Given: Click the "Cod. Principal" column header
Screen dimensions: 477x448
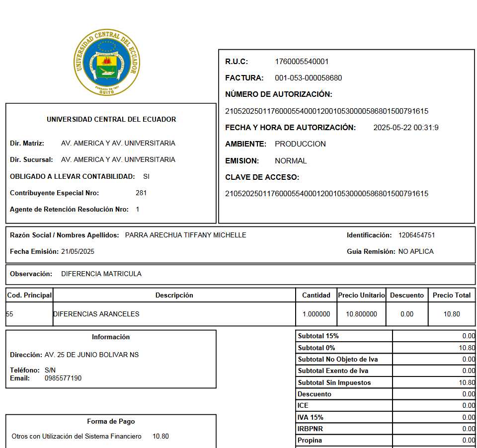Looking at the screenshot, I should [29, 295].
